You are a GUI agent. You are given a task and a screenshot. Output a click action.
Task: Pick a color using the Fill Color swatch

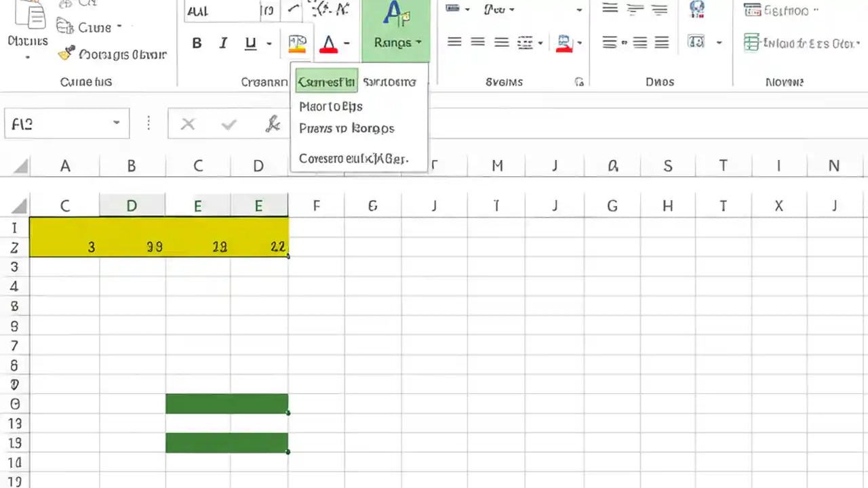tap(297, 49)
